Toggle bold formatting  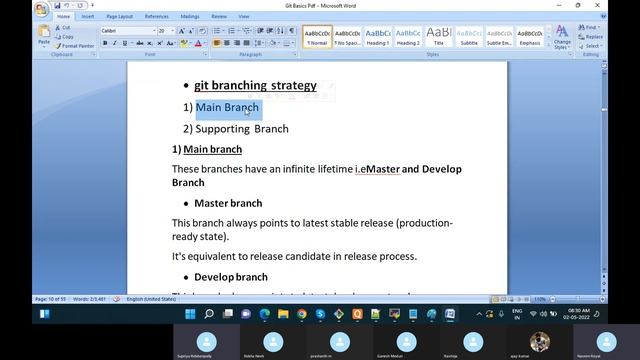(x=105, y=43)
